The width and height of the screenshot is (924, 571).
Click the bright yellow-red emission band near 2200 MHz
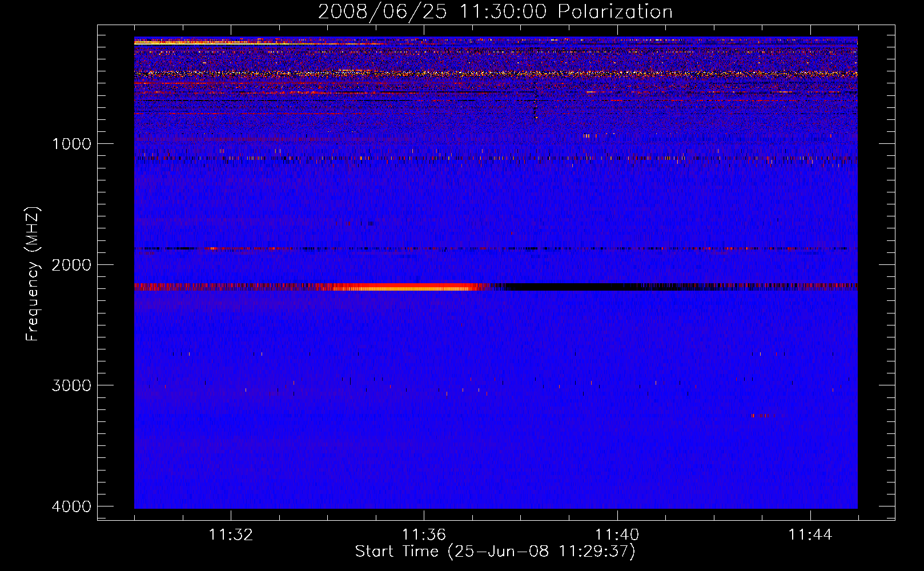click(x=405, y=287)
